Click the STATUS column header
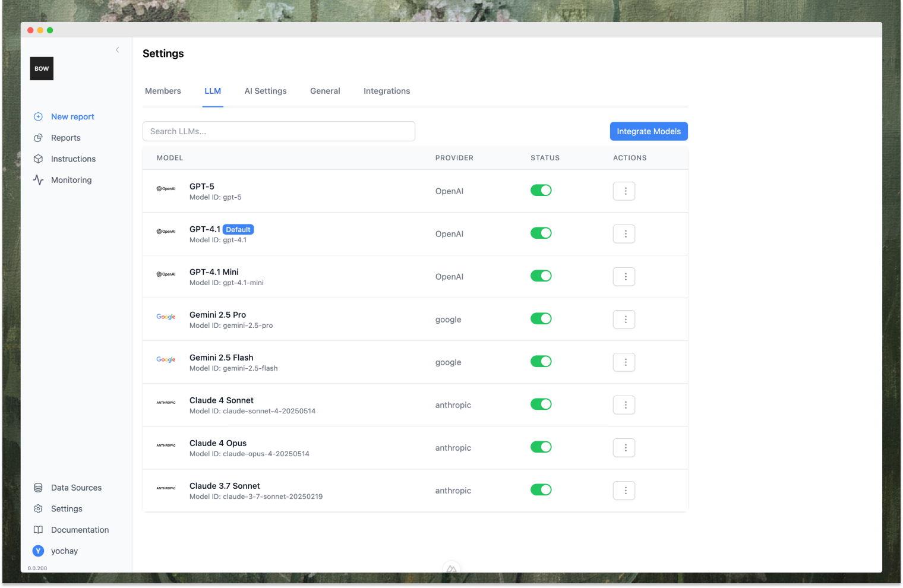The image size is (903, 588). [x=545, y=158]
